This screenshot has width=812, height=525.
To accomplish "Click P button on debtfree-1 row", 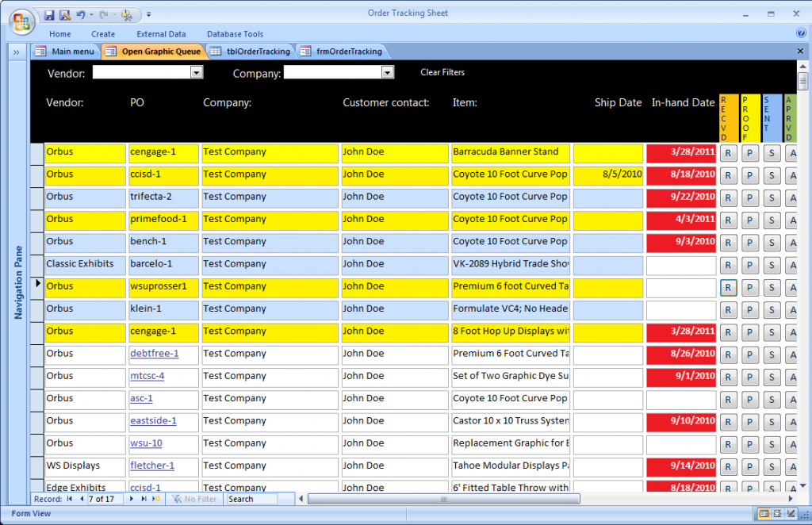I will tap(750, 354).
